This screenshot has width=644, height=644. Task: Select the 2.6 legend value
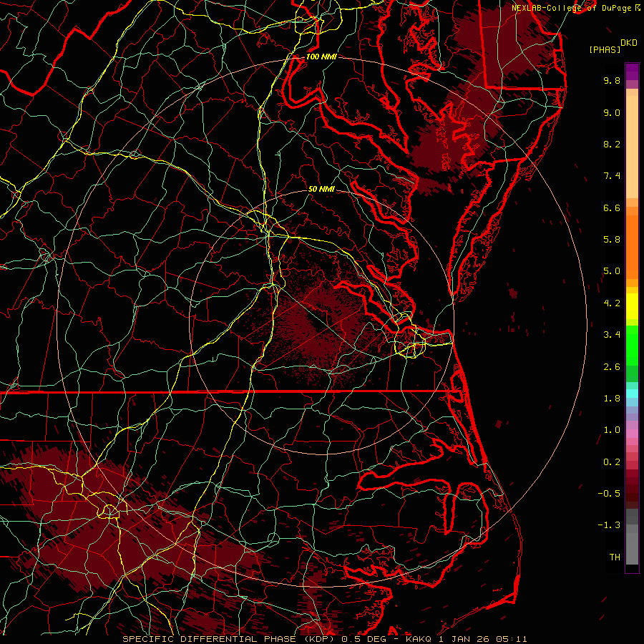coord(612,367)
